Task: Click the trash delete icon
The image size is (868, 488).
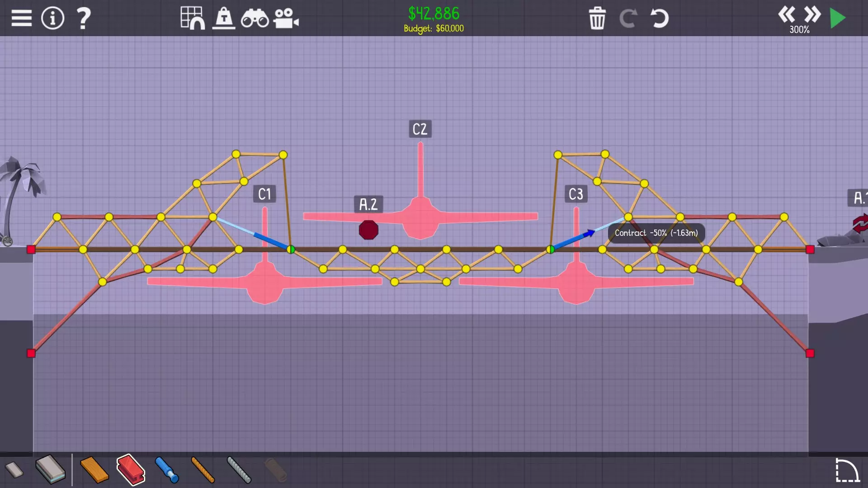Action: pos(597,18)
